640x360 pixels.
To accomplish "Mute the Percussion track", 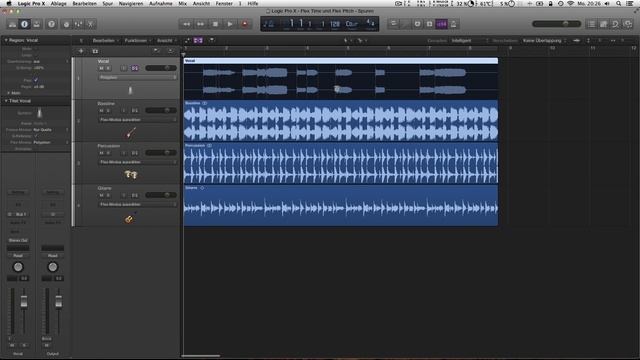I will [101, 153].
